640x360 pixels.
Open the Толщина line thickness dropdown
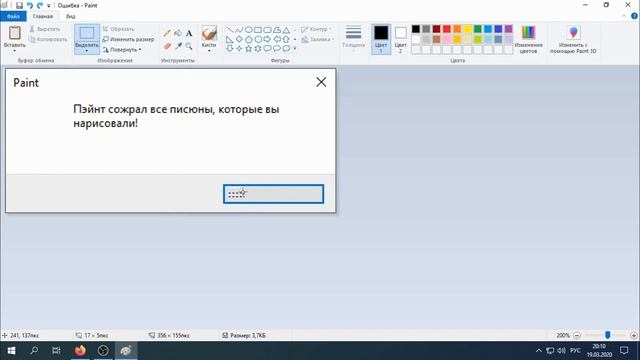pos(353,39)
